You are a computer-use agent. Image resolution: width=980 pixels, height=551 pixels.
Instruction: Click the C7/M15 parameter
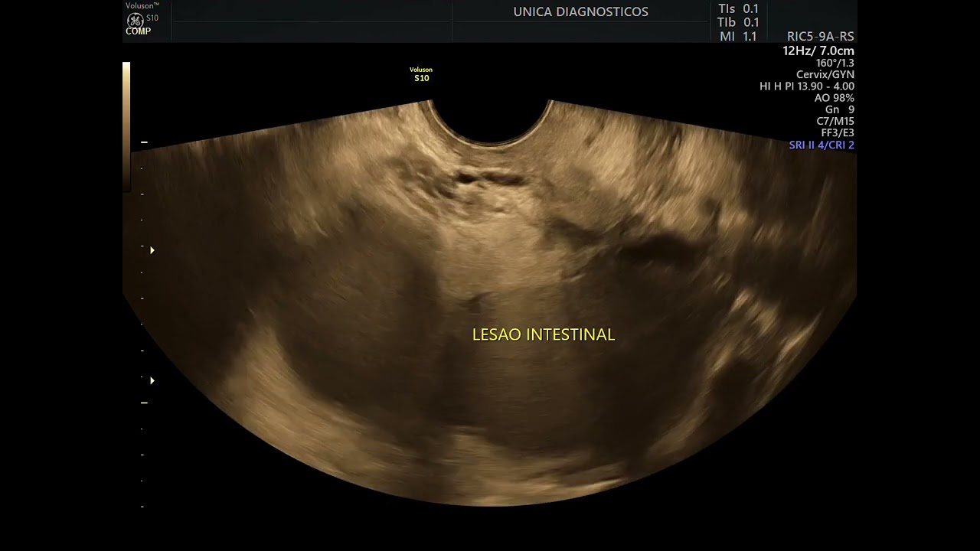pyautogui.click(x=835, y=121)
